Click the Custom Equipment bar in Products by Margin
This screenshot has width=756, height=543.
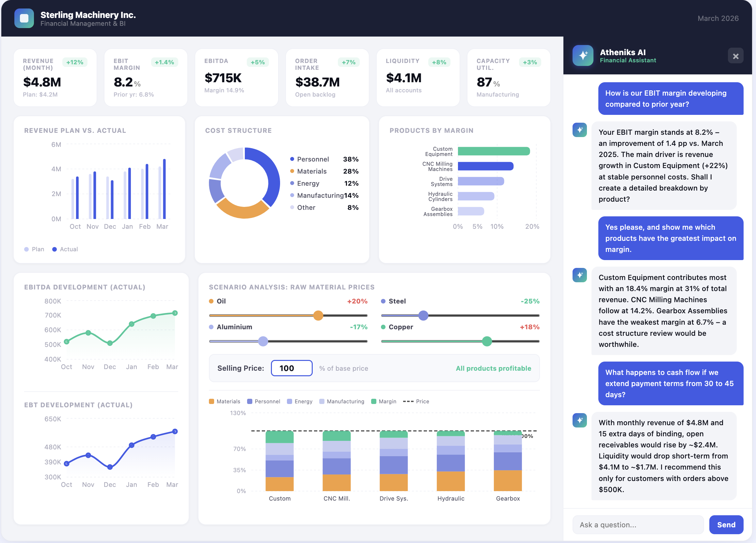[x=493, y=151]
